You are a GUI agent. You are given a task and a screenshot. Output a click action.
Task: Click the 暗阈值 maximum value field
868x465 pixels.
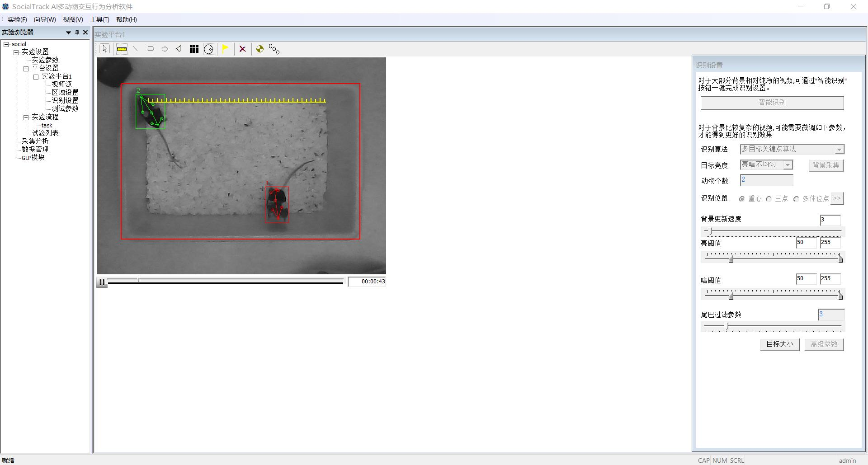[830, 279]
